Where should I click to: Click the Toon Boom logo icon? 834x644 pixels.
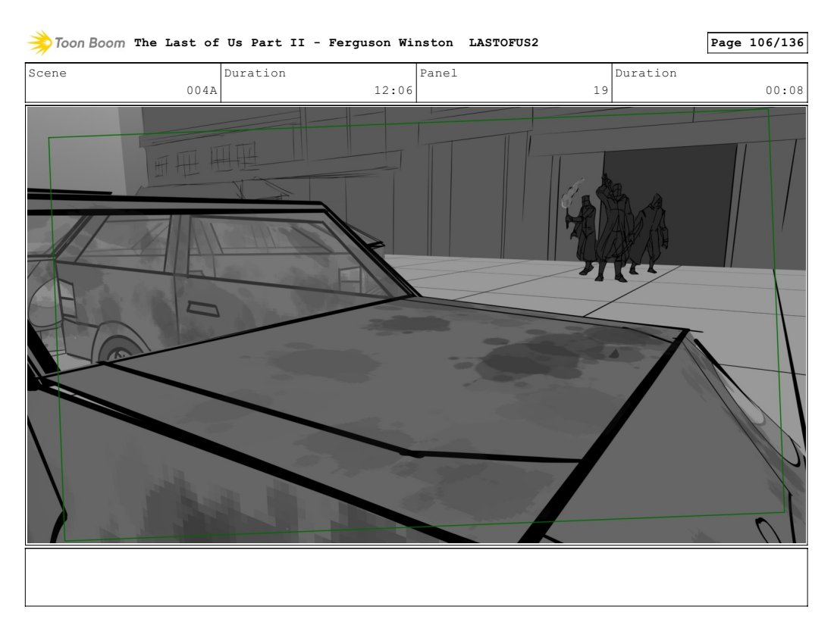(x=40, y=42)
